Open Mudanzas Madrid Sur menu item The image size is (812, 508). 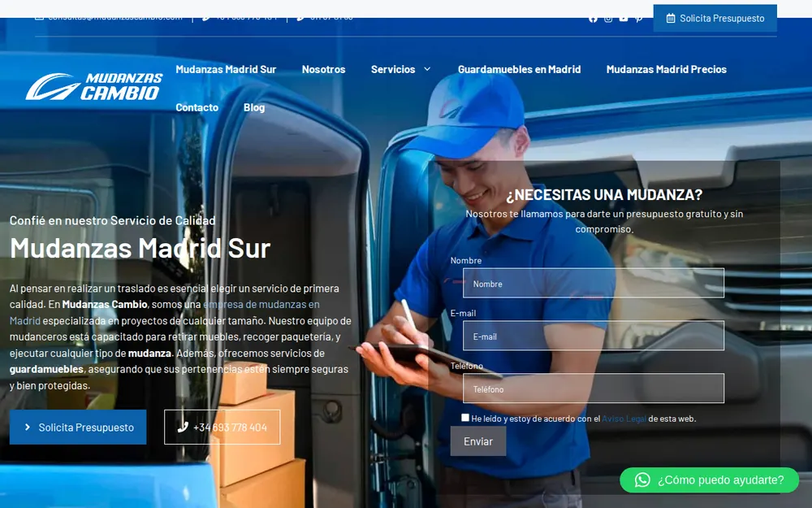[x=226, y=69]
